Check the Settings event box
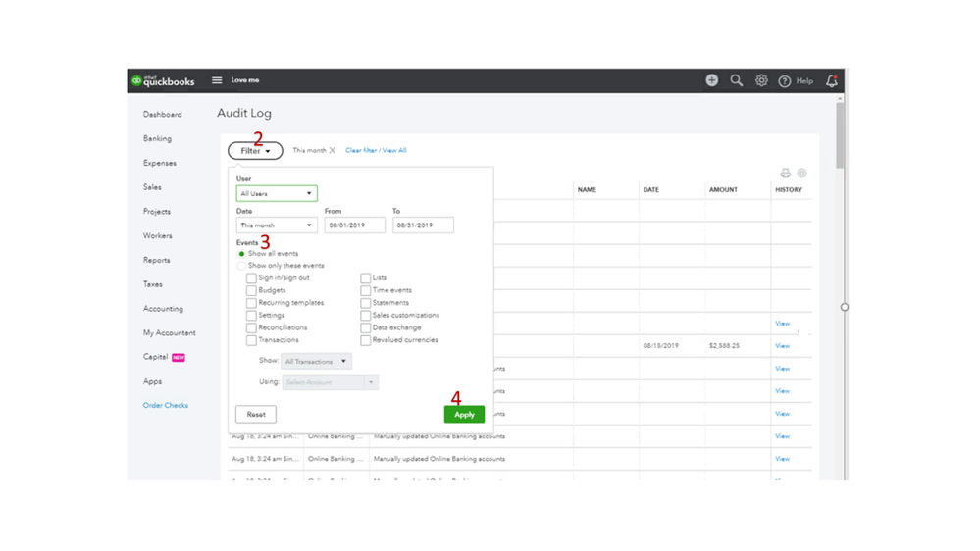 pos(251,316)
